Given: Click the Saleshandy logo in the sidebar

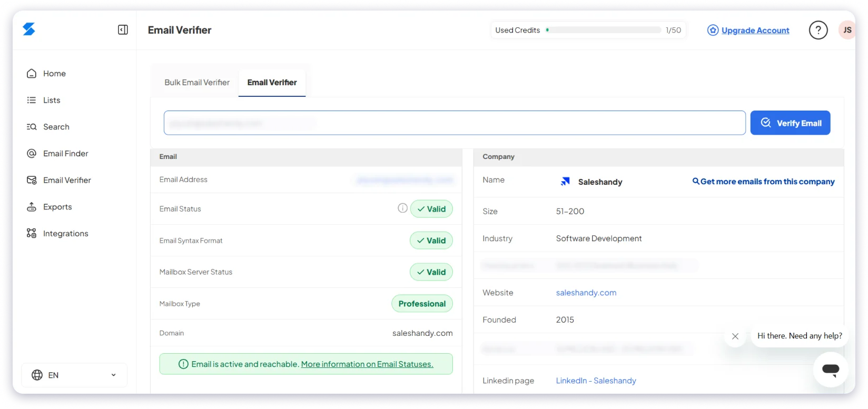Looking at the screenshot, I should pos(29,29).
